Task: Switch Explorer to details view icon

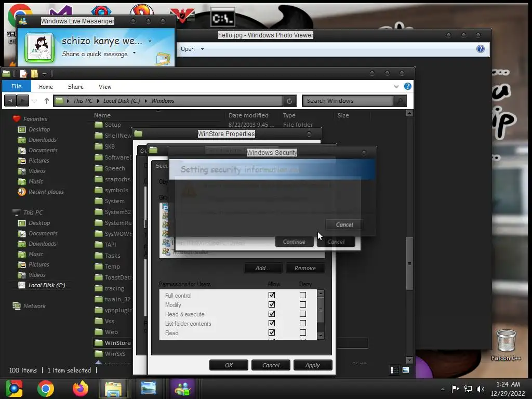Action: click(394, 370)
